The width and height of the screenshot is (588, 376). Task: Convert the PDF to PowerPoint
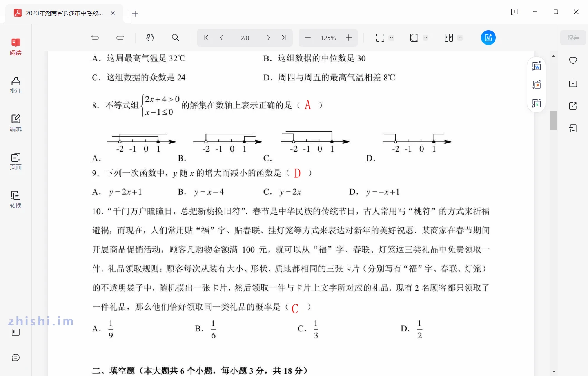537,85
